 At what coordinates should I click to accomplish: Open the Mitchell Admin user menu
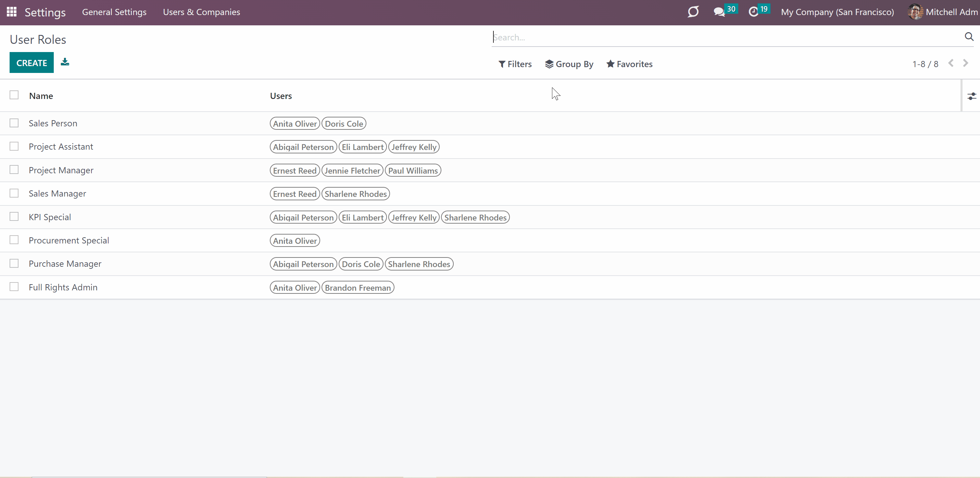[943, 12]
